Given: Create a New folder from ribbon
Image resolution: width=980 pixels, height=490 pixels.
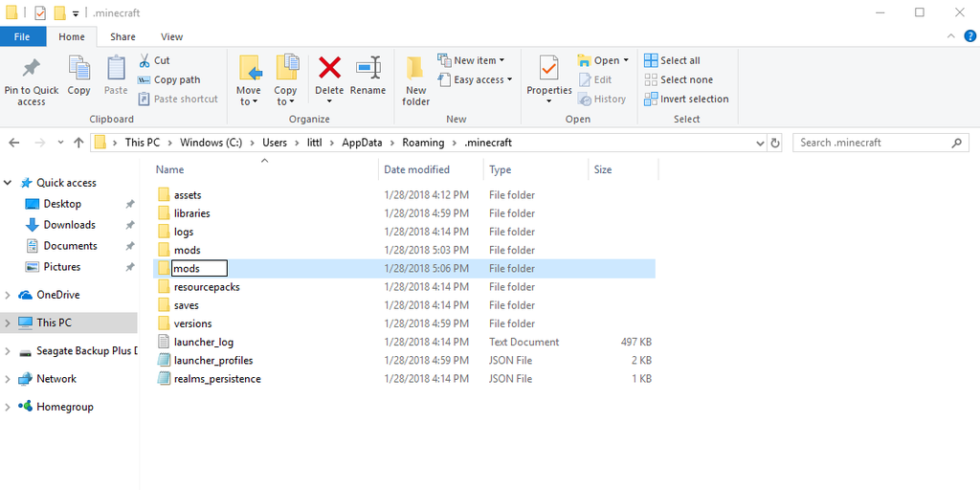Looking at the screenshot, I should pyautogui.click(x=415, y=80).
